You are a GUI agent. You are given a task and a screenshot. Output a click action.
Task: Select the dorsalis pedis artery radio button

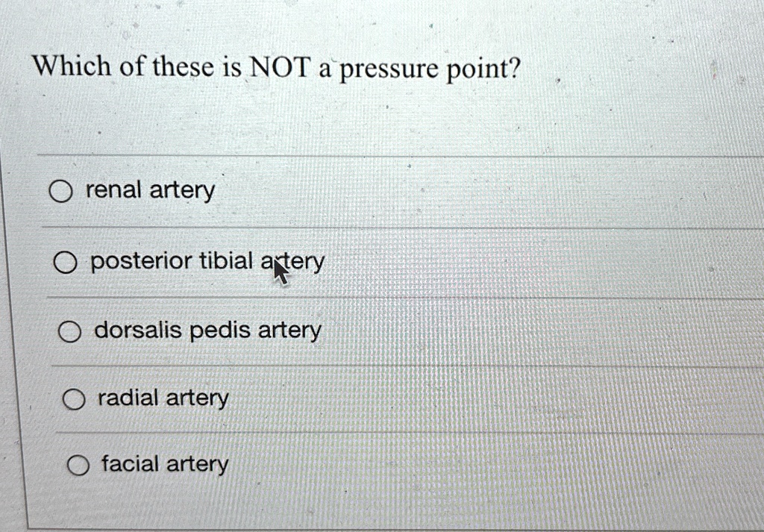tap(70, 331)
